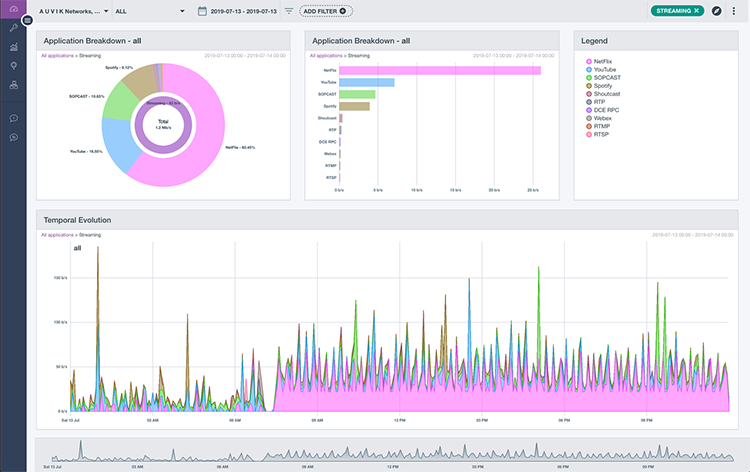Expand the AUVIK Networks dropdown

[x=70, y=11]
